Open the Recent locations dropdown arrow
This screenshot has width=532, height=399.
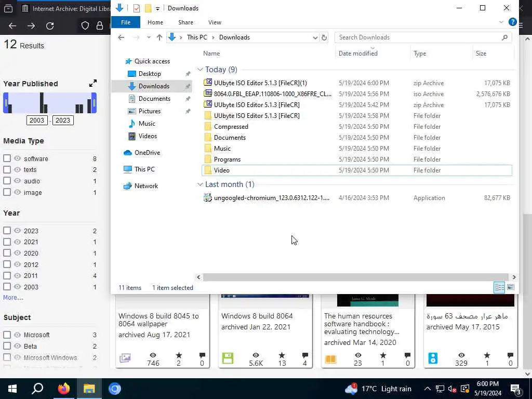[x=149, y=37]
